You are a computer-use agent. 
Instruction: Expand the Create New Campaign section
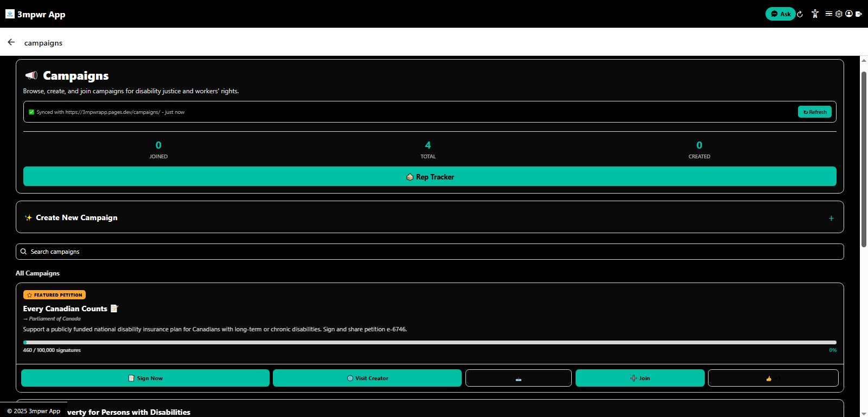coord(430,217)
